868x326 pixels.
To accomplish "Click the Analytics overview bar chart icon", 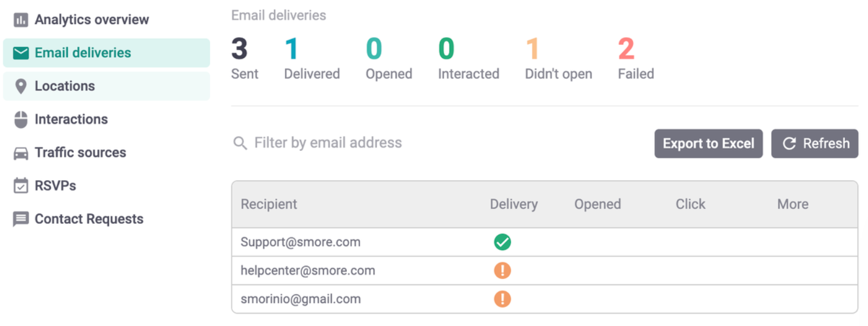I will coord(21,20).
